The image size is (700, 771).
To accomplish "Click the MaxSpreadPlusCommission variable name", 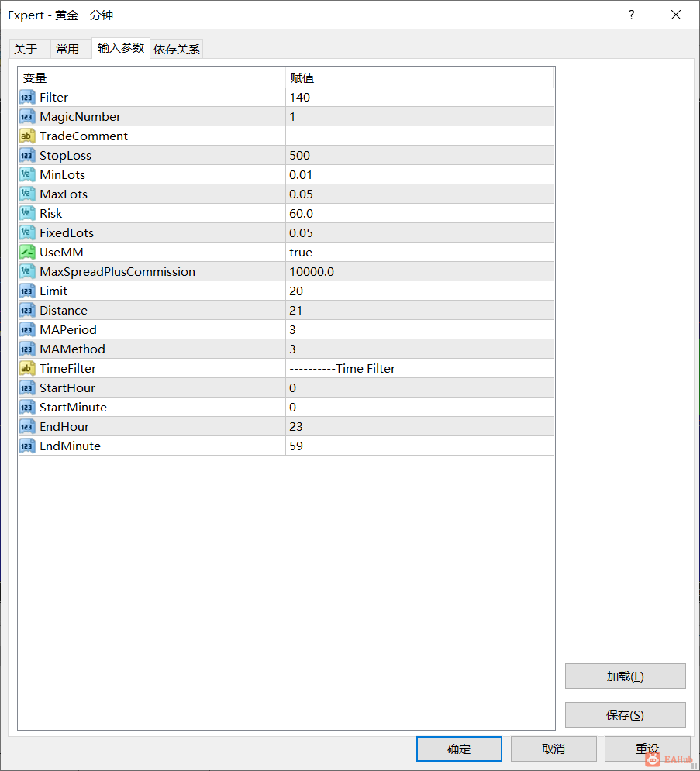I will click(118, 271).
